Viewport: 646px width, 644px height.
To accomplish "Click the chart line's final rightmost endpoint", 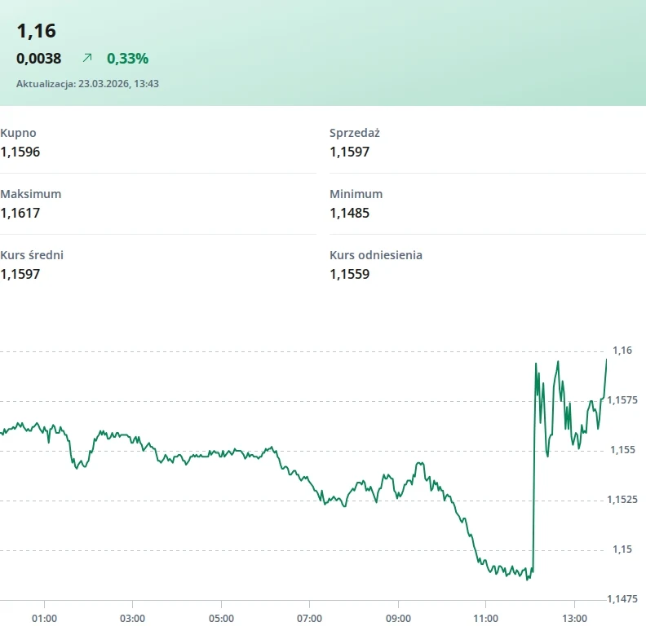I will 606,359.
